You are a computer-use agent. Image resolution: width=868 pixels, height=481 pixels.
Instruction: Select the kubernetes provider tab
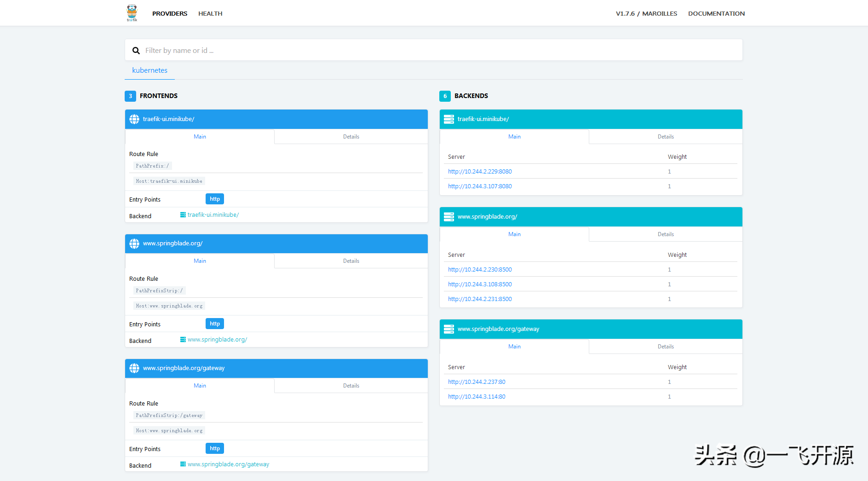pos(149,70)
